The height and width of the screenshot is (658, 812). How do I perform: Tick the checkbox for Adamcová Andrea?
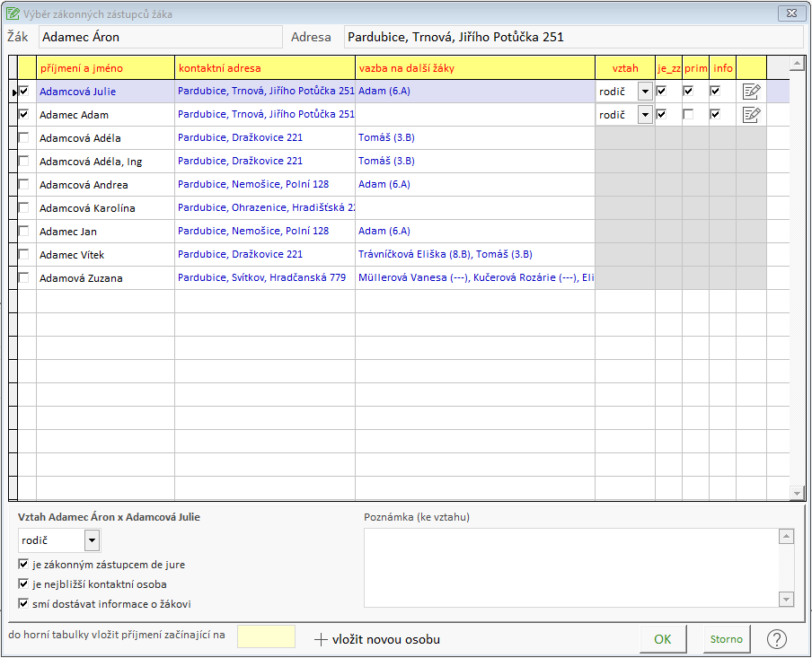24,184
